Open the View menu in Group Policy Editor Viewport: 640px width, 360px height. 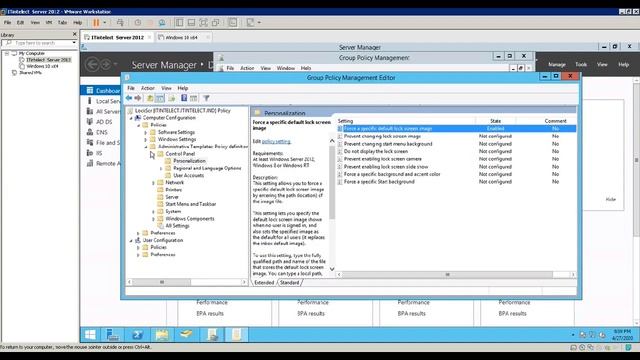click(x=166, y=88)
